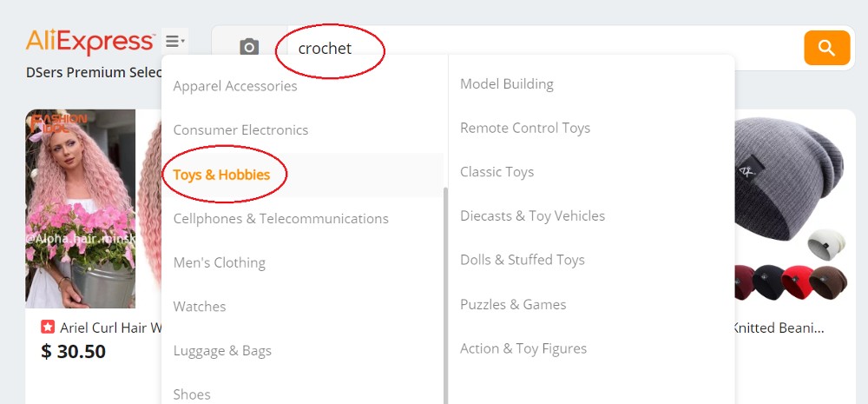
Task: Click the red star badge on Ariel Curl Hair
Action: pos(48,328)
